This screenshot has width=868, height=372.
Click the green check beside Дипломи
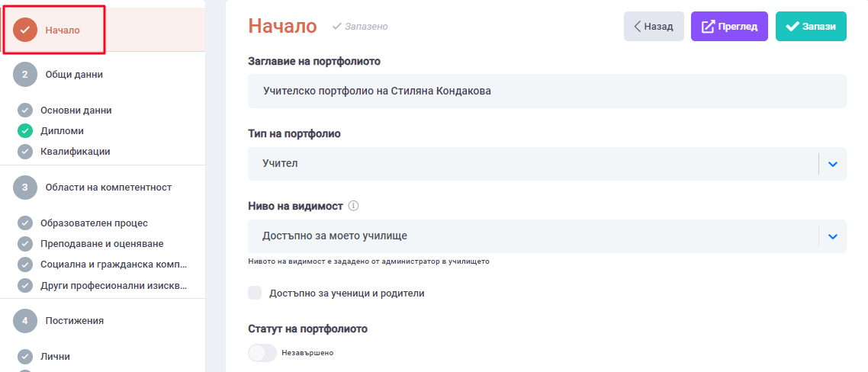click(25, 131)
